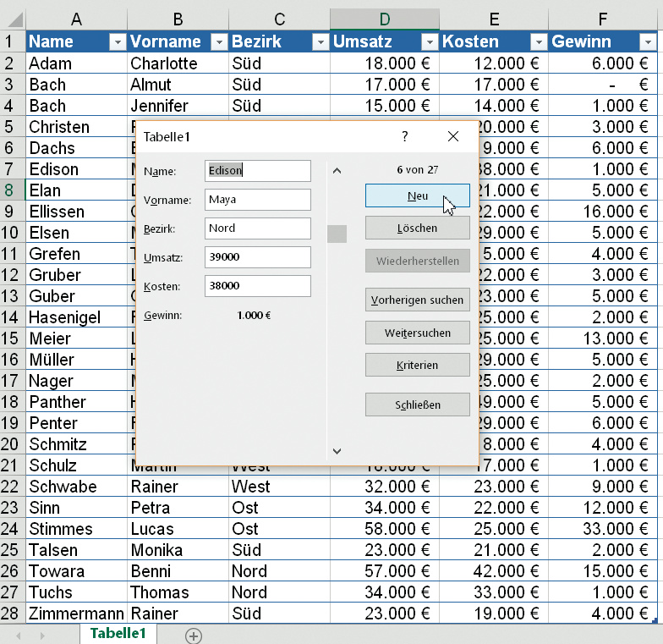Click the Löschen button
The width and height of the screenshot is (663, 644).
click(417, 228)
